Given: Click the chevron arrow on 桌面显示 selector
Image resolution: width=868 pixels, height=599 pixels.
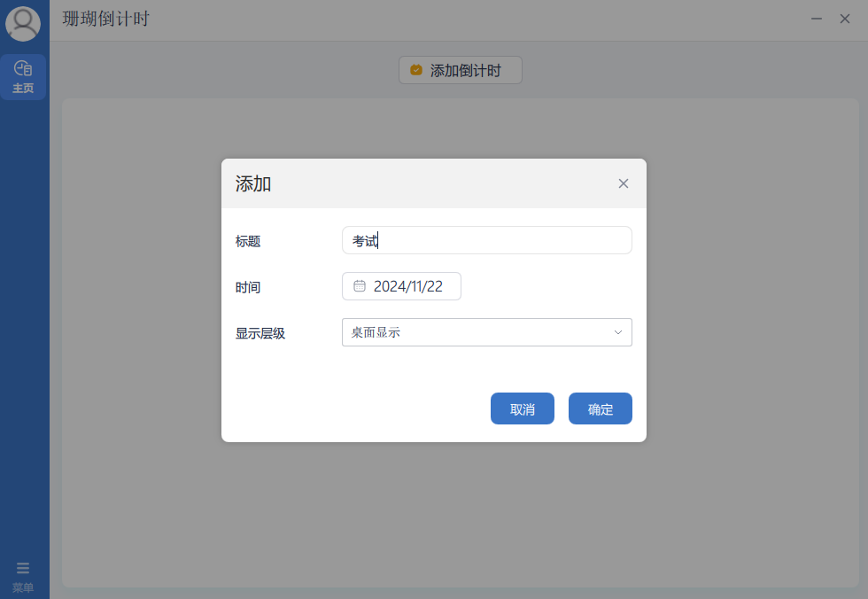Looking at the screenshot, I should pos(618,331).
